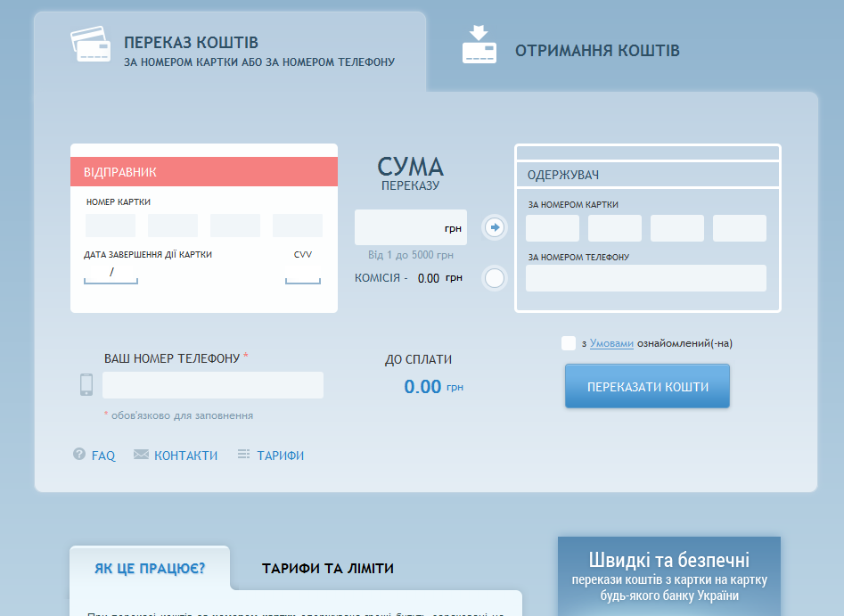Viewport: 844px width, 616px height.
Task: Open the Контакти link
Action: click(185, 456)
